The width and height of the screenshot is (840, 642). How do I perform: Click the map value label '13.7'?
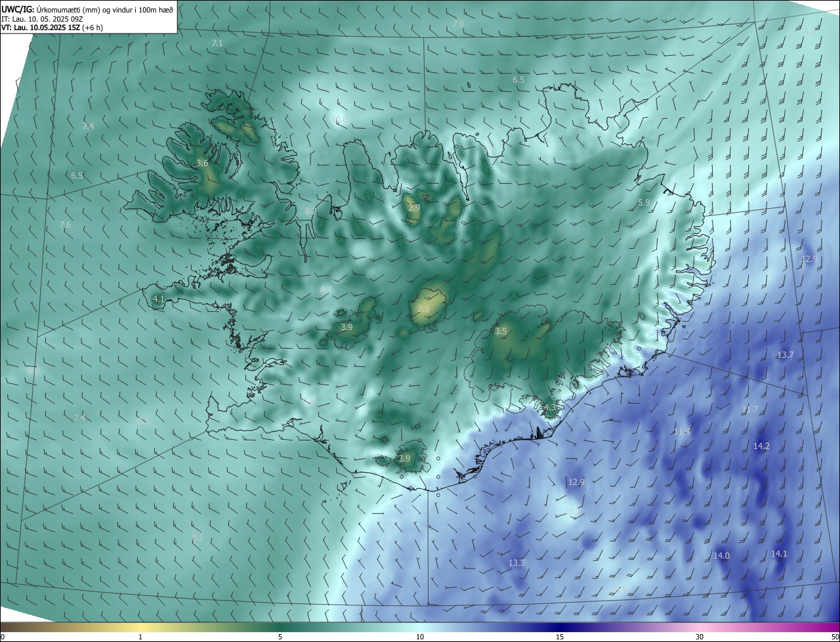click(x=786, y=354)
